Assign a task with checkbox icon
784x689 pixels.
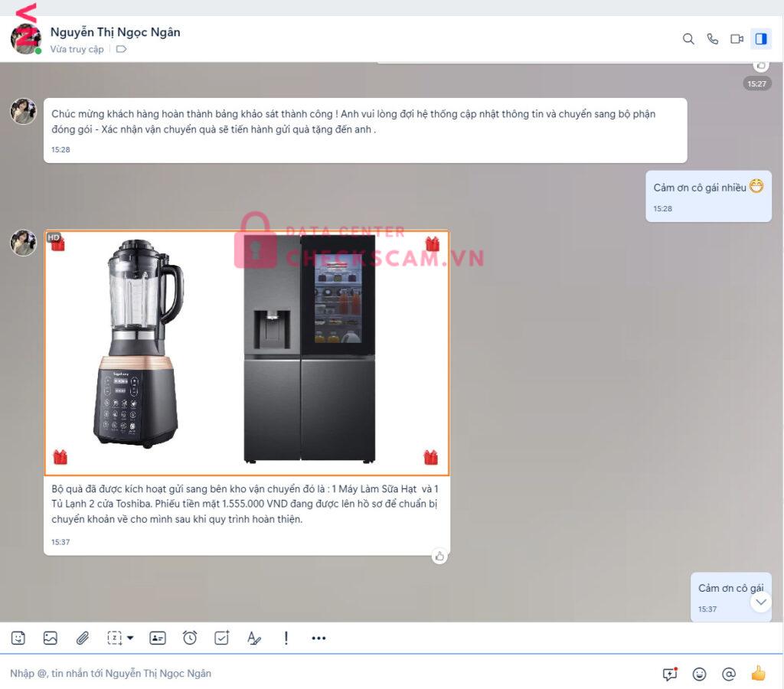[x=222, y=638]
